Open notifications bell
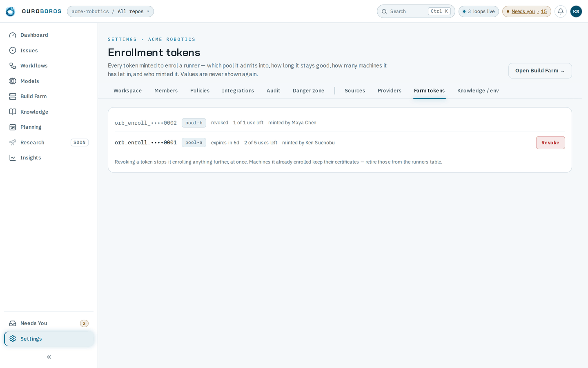 click(561, 11)
